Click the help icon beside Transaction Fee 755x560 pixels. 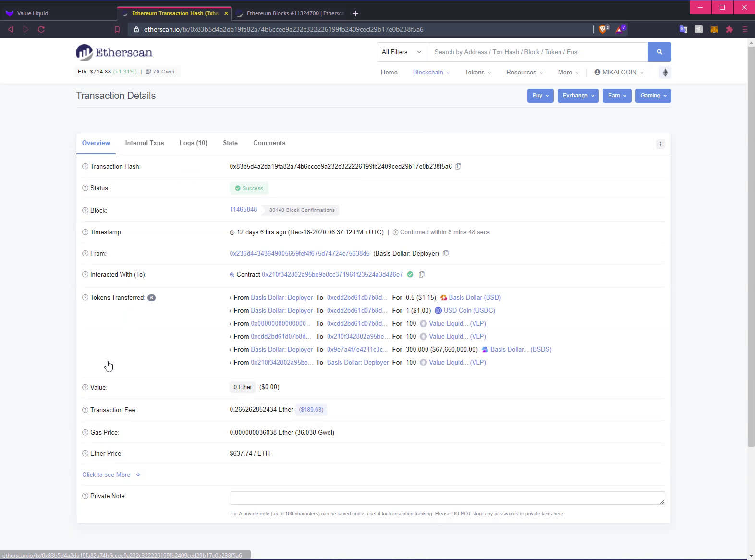pyautogui.click(x=85, y=410)
